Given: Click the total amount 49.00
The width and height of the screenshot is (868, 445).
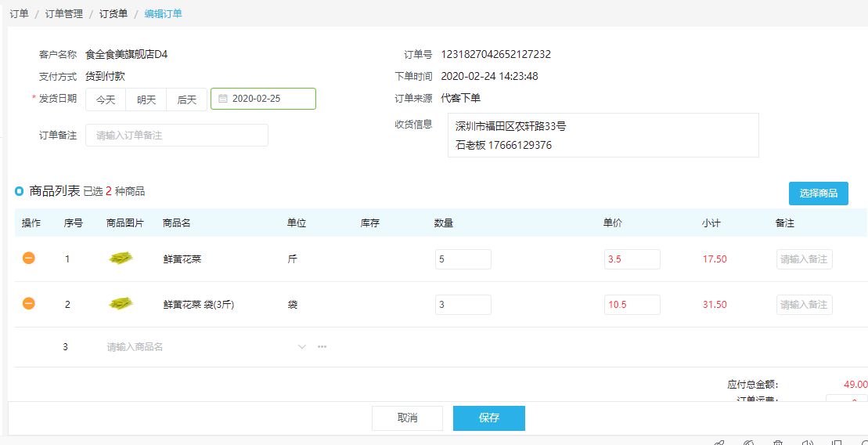Looking at the screenshot, I should point(855,384).
